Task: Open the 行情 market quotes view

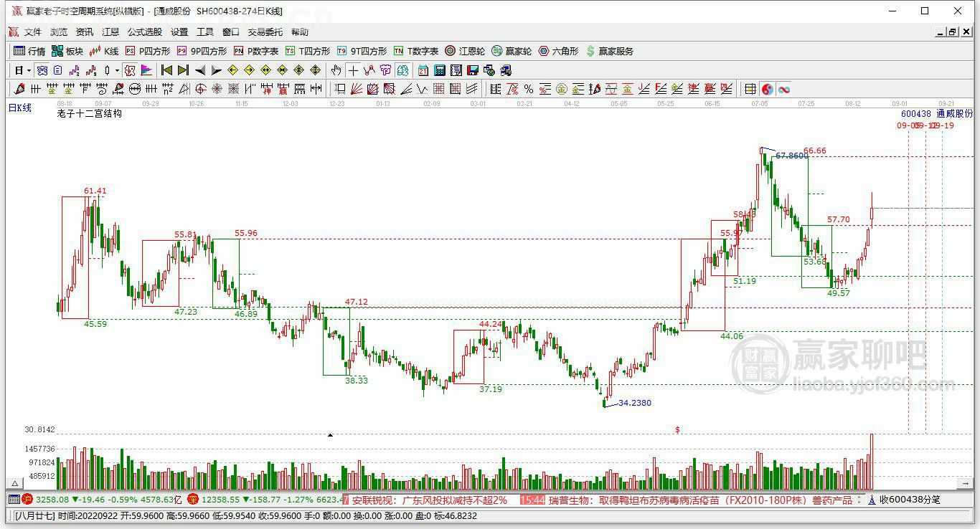Action: [29, 51]
